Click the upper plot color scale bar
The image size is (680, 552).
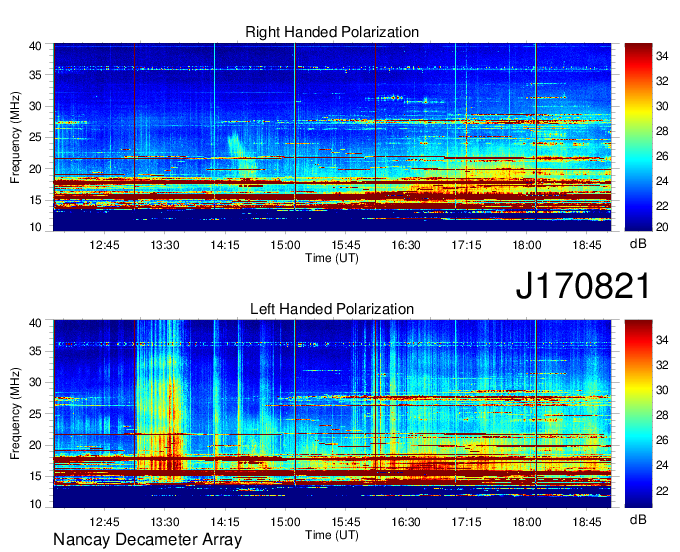(638, 137)
